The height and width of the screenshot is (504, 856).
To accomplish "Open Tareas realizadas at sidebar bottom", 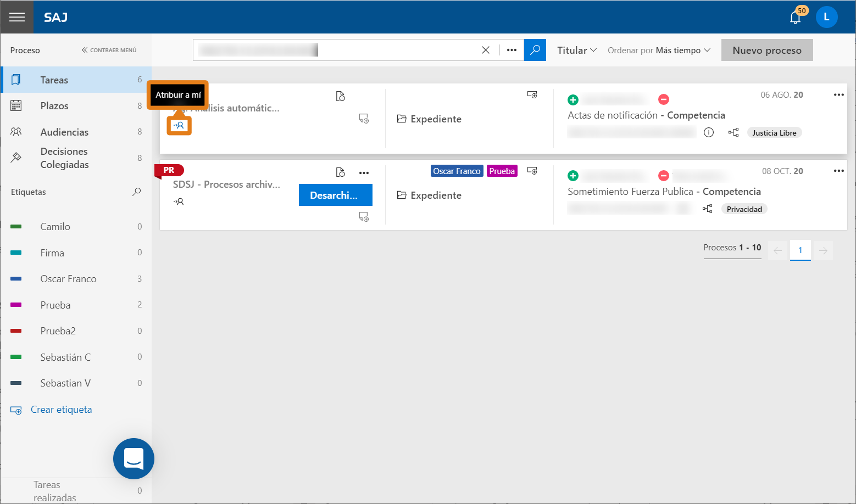I will click(x=76, y=491).
